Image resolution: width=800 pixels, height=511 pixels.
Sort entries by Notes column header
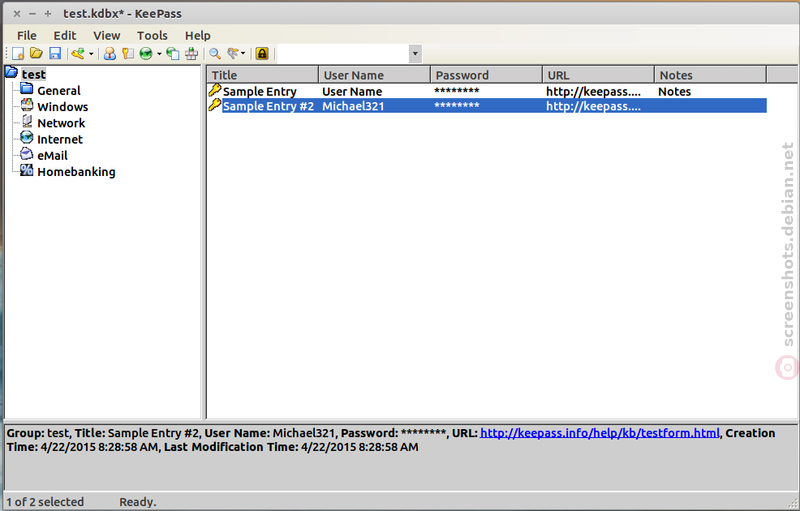point(710,75)
